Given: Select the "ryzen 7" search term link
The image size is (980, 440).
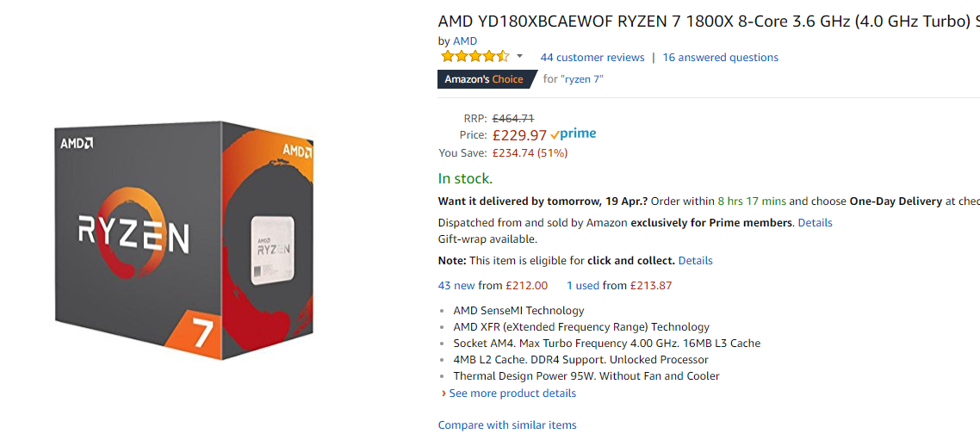Looking at the screenshot, I should coord(582,78).
